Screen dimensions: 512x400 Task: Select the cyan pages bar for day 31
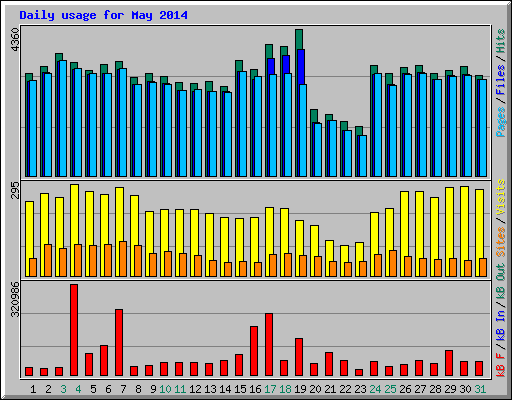(483, 128)
